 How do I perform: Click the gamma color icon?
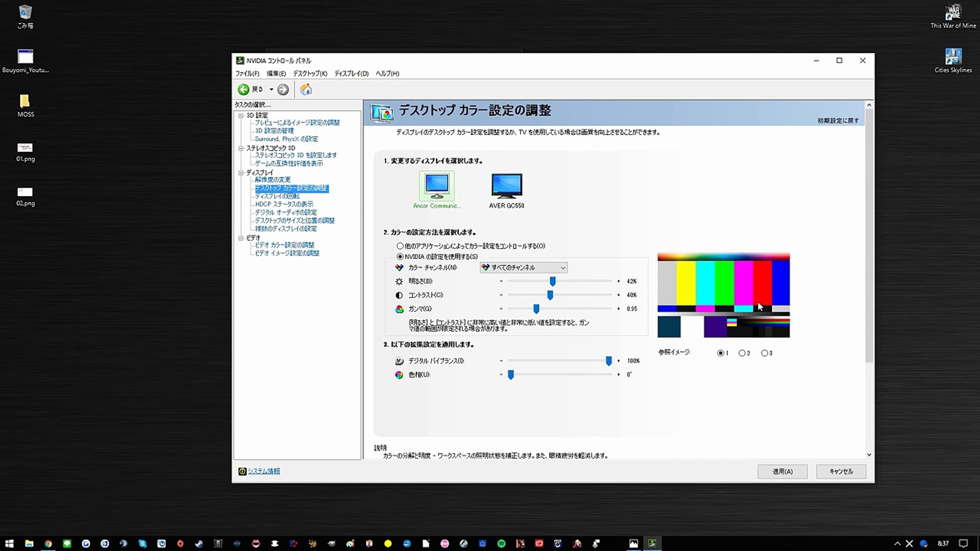(399, 309)
